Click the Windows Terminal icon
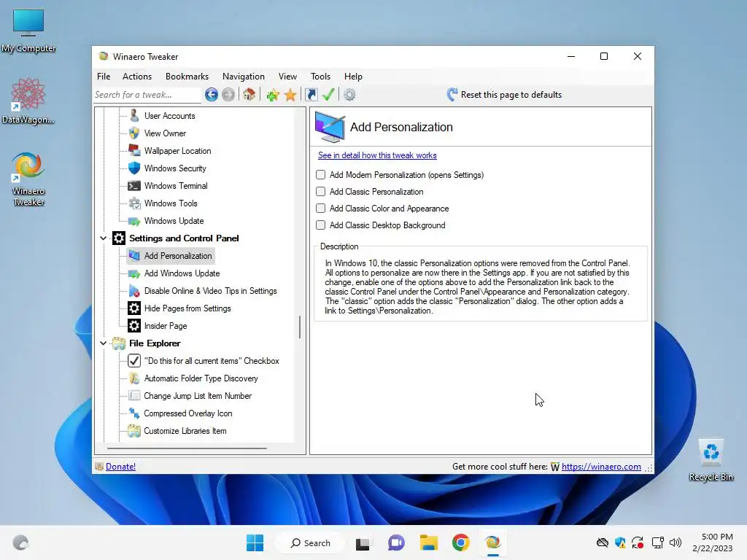 coord(134,186)
